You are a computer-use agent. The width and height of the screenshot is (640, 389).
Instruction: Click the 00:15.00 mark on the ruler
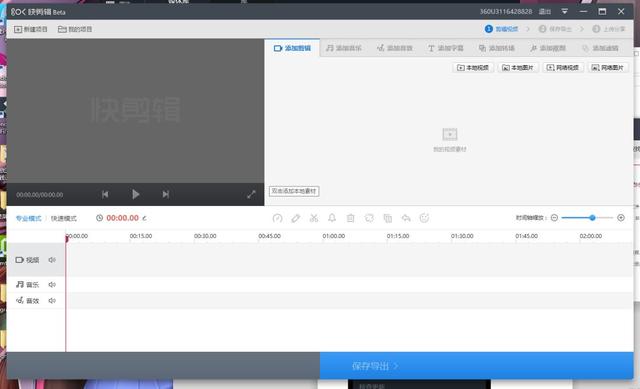141,236
